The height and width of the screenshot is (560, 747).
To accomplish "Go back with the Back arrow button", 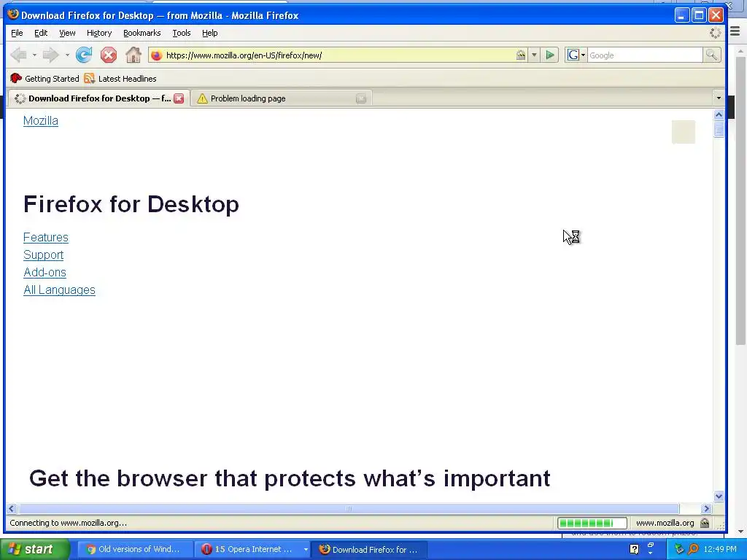I will click(19, 55).
